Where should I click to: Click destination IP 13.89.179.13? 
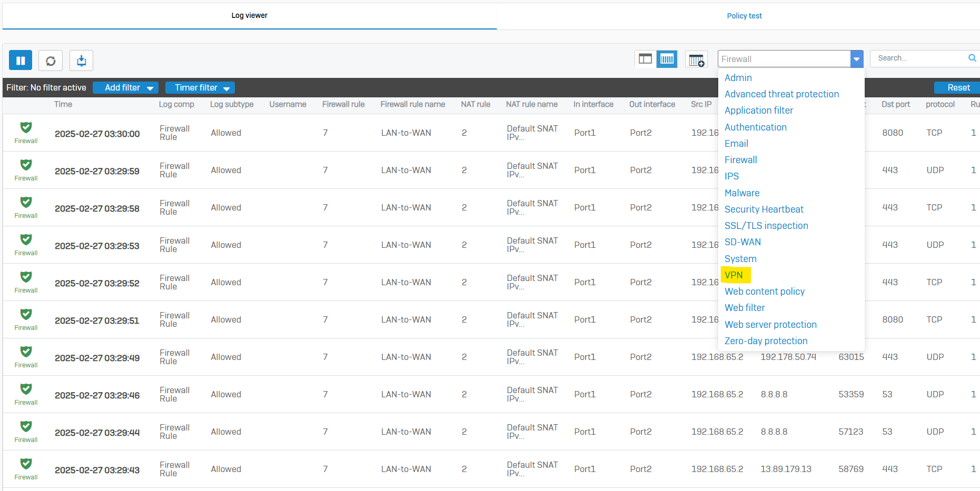[x=786, y=469]
